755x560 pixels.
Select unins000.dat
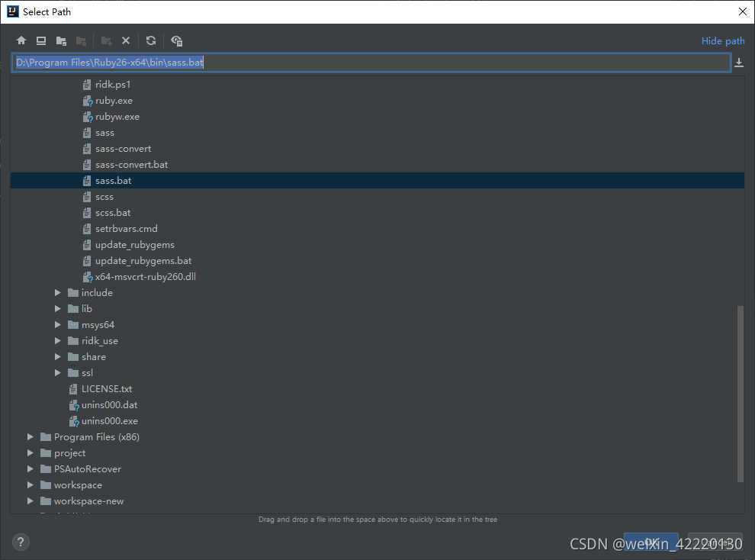tap(109, 405)
